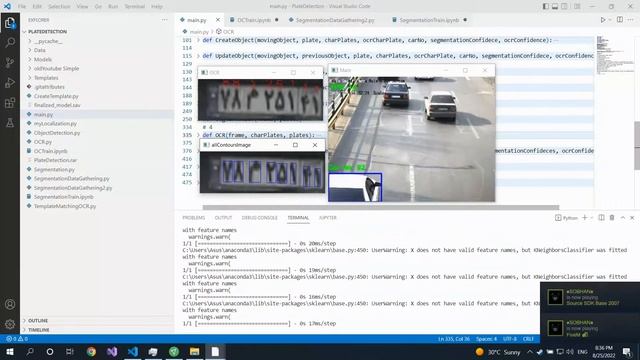Show errors and warnings in status bar
Viewport: 640px width, 360px height.
(x=17, y=339)
